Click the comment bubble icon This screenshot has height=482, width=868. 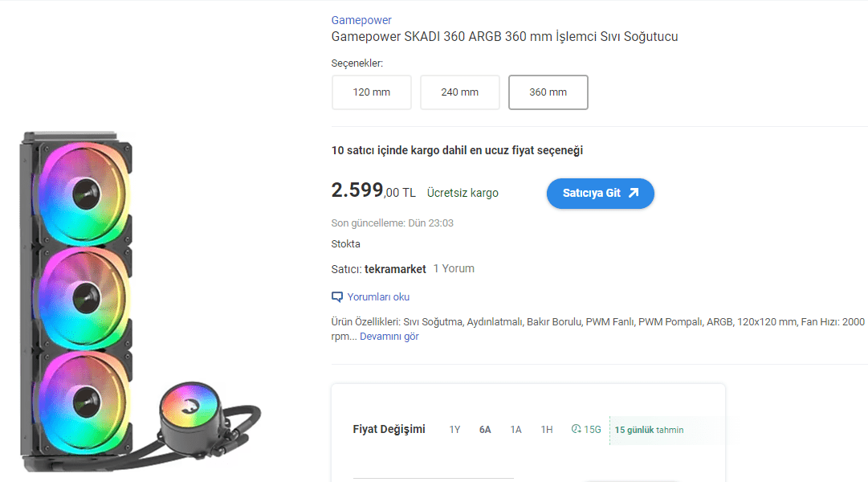336,297
